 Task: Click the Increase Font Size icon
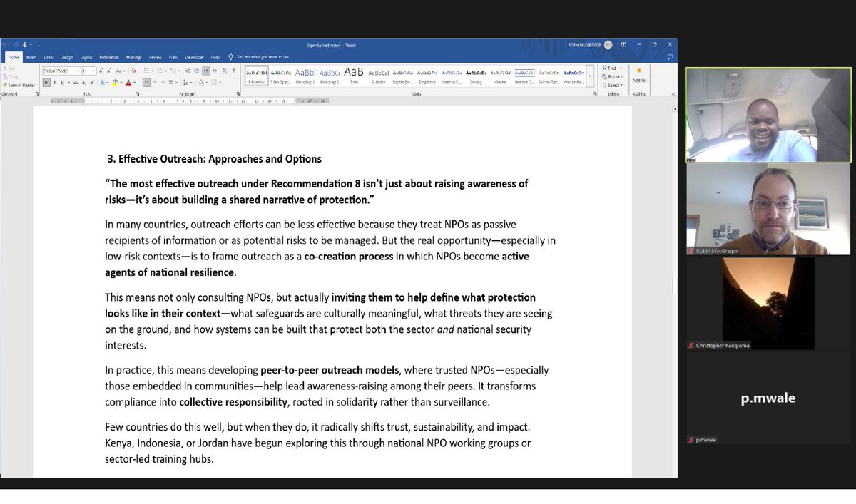pyautogui.click(x=101, y=71)
